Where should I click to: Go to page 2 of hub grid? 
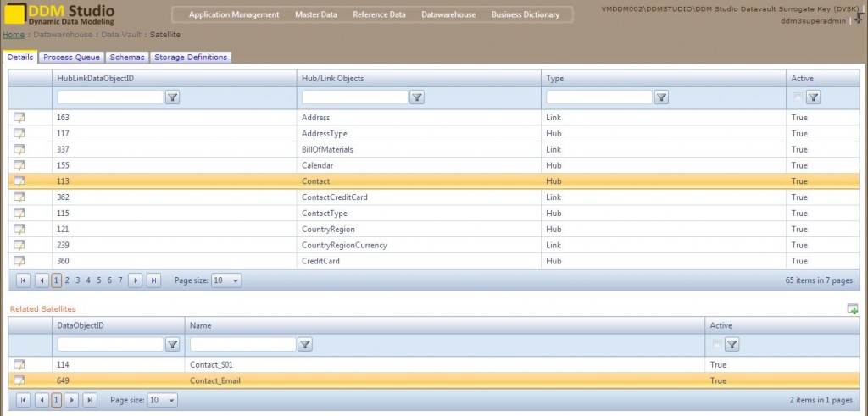pyautogui.click(x=67, y=280)
